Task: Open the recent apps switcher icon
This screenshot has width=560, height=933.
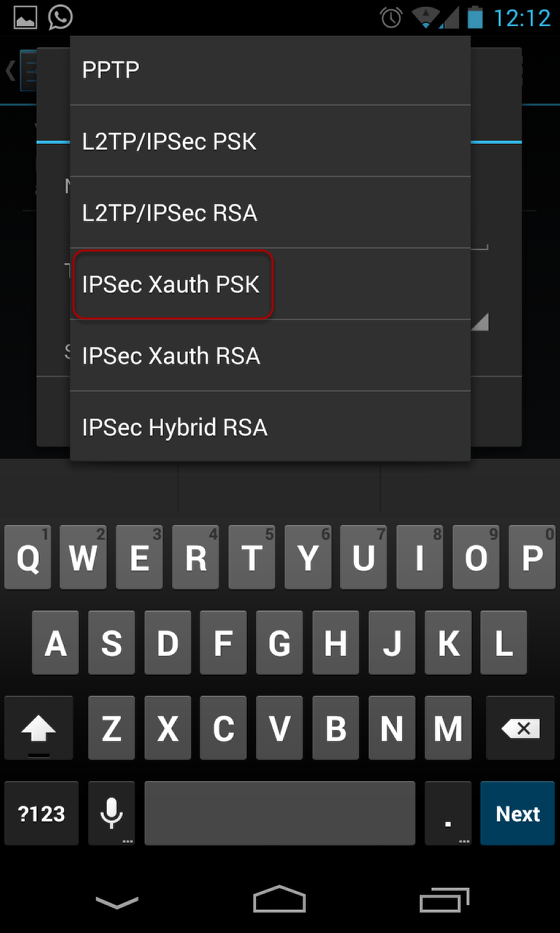Action: click(x=445, y=900)
